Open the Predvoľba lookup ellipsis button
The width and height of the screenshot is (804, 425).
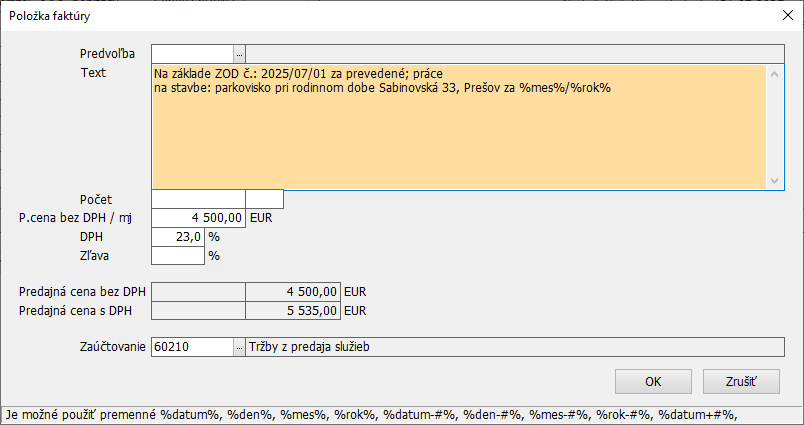239,54
